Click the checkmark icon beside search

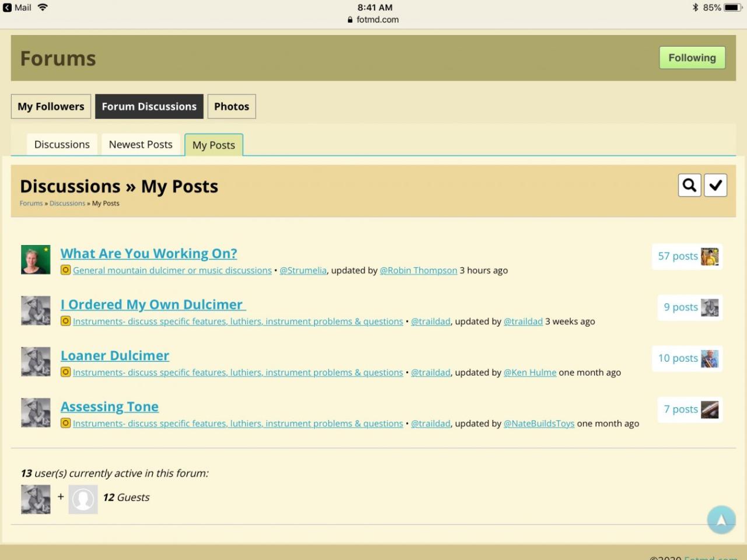tap(715, 185)
